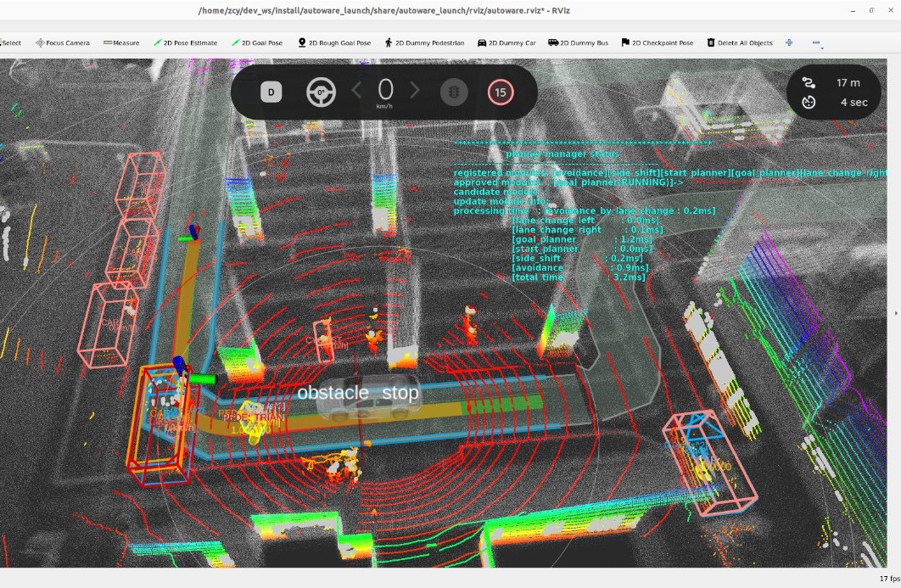
Task: Click the right turn signal chevron
Action: tap(415, 91)
